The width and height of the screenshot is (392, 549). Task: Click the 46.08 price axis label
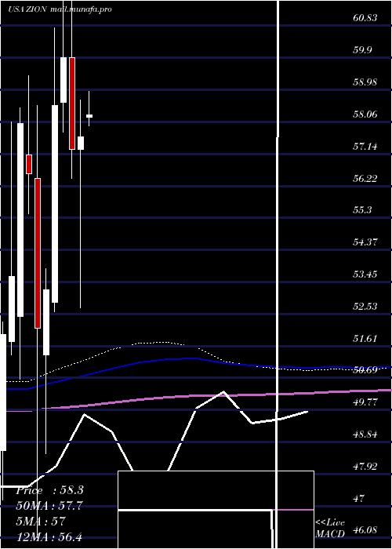[365, 530]
